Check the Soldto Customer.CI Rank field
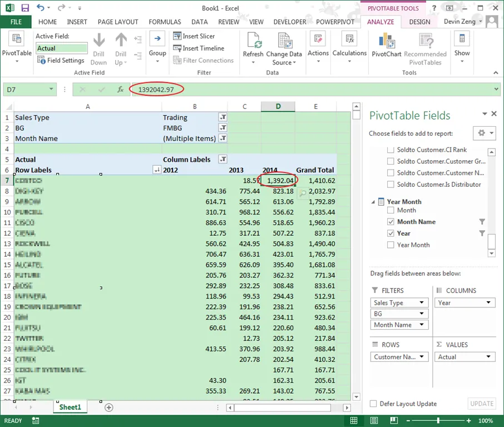 [x=391, y=150]
